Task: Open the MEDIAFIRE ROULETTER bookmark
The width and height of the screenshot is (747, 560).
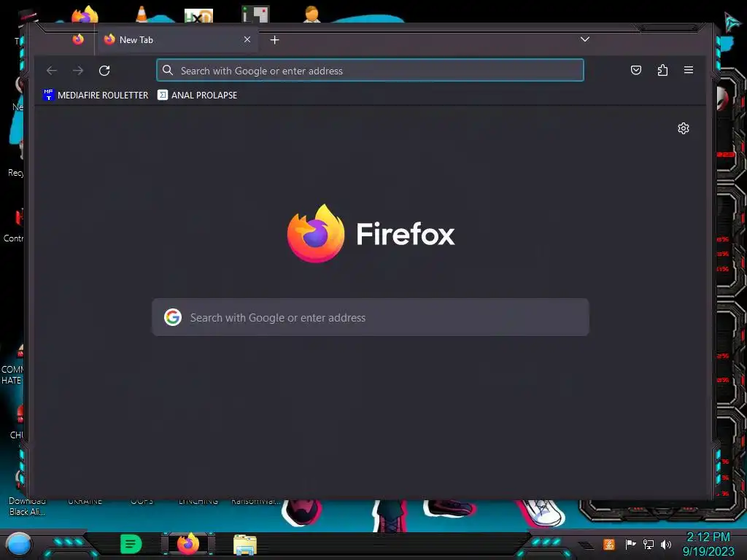Action: coord(96,96)
